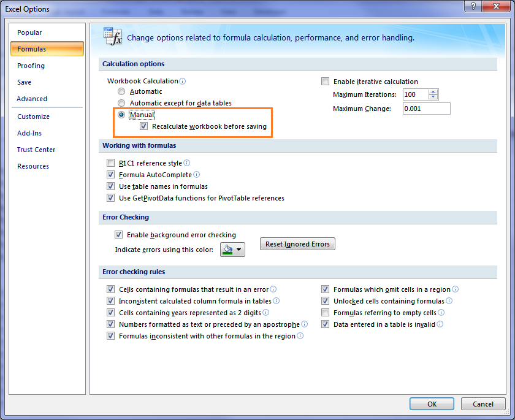Click Cancel to dismiss Excel Options
The height and width of the screenshot is (420, 515).
(x=483, y=404)
